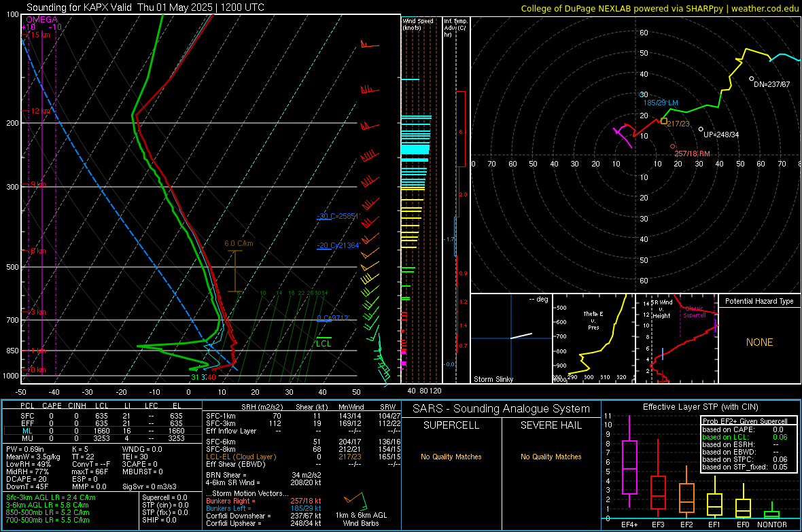
Task: Click the Sfc-3km AGL LR = 2.4 C/km line
Action: click(x=51, y=497)
